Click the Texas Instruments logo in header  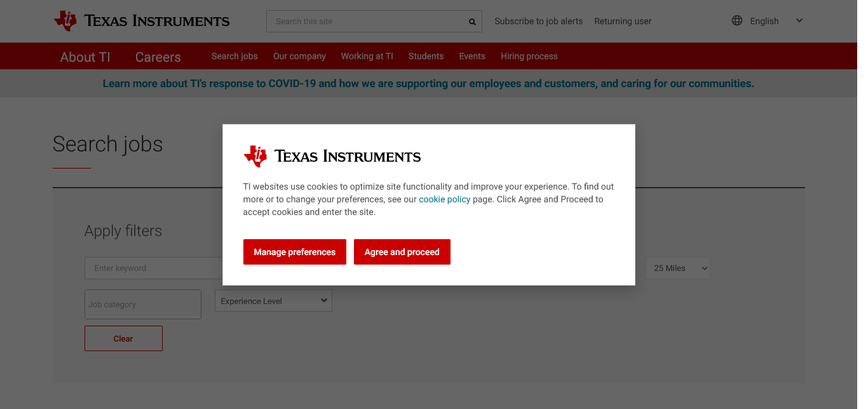coord(142,21)
